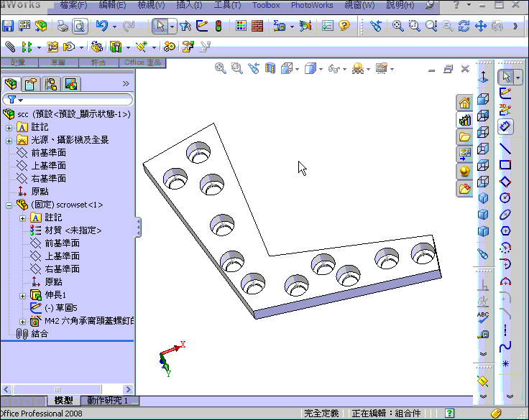Image resolution: width=529 pixels, height=420 pixels.
Task: Open the PhotoWorks menu
Action: point(312,5)
